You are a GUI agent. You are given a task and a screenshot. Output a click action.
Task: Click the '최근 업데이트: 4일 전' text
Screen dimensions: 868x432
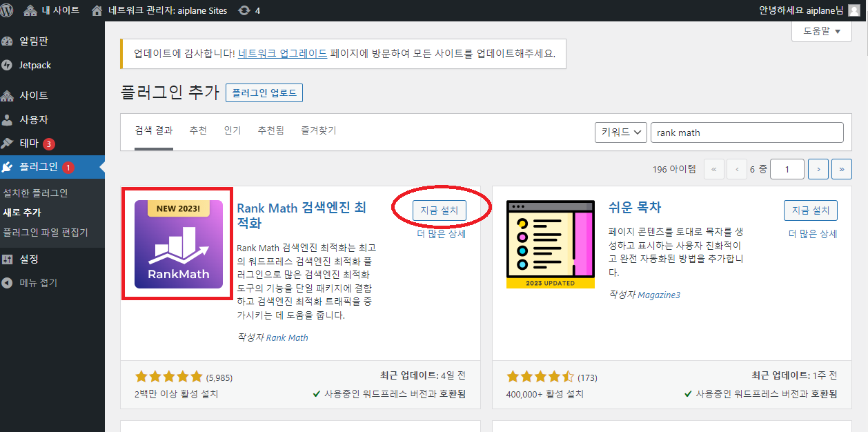coord(423,375)
